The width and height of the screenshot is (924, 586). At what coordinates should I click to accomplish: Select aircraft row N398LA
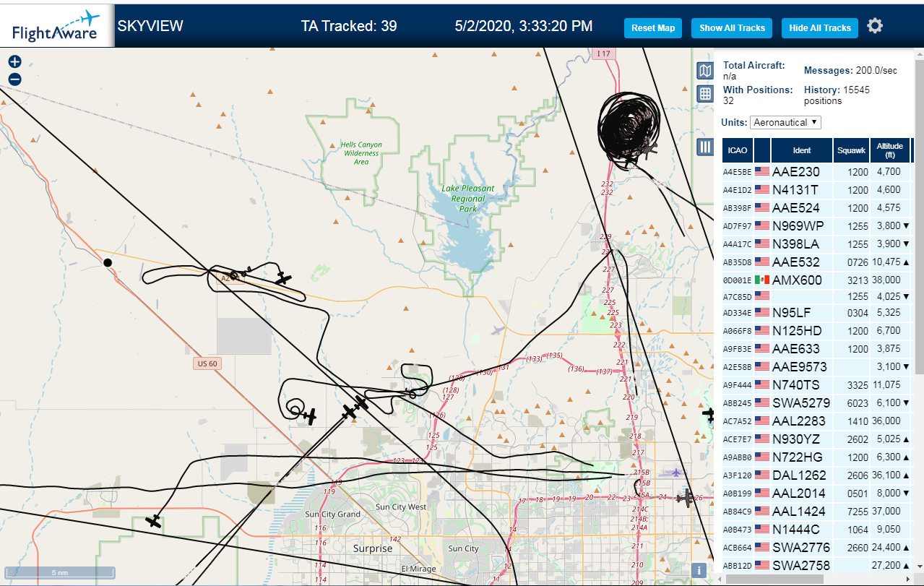tap(816, 244)
